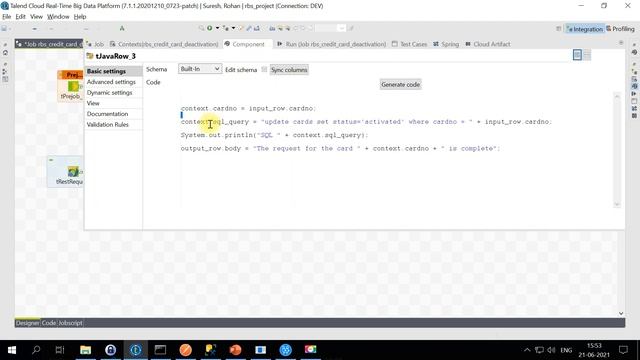640x360 pixels.
Task: Select the Job rbs_credit_card editor tab
Action: click(x=49, y=44)
